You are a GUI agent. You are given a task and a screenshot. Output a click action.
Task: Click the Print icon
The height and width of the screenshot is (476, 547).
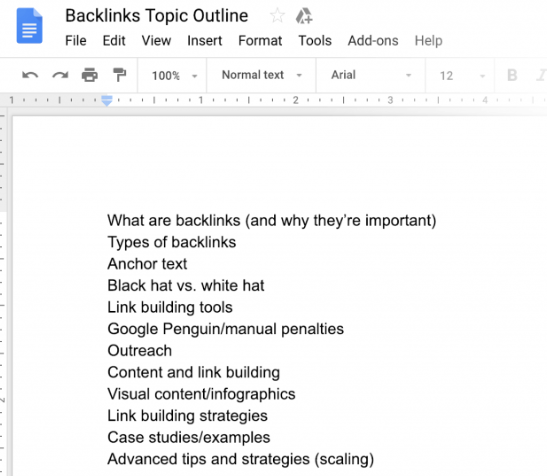click(x=90, y=75)
